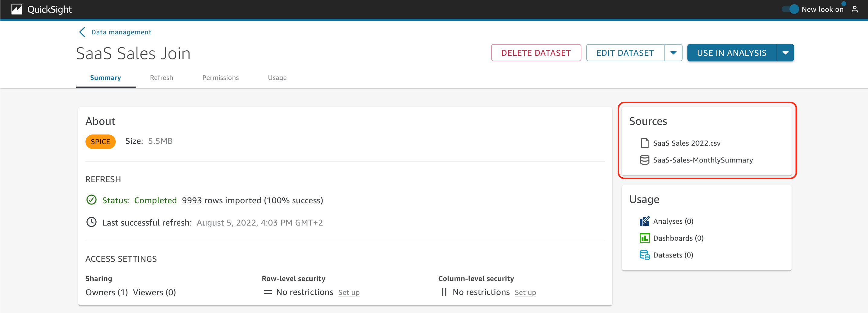The image size is (868, 313).
Task: Click the Analyses chart icon
Action: (644, 221)
